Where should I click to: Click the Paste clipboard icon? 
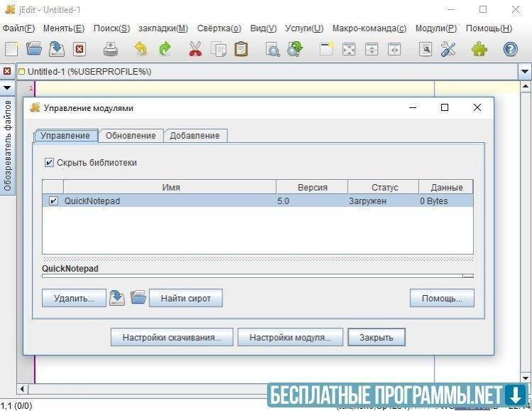coord(241,49)
